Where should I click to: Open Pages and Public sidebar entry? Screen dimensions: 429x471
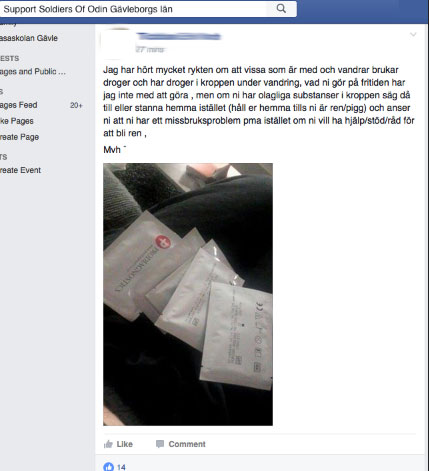pos(33,72)
